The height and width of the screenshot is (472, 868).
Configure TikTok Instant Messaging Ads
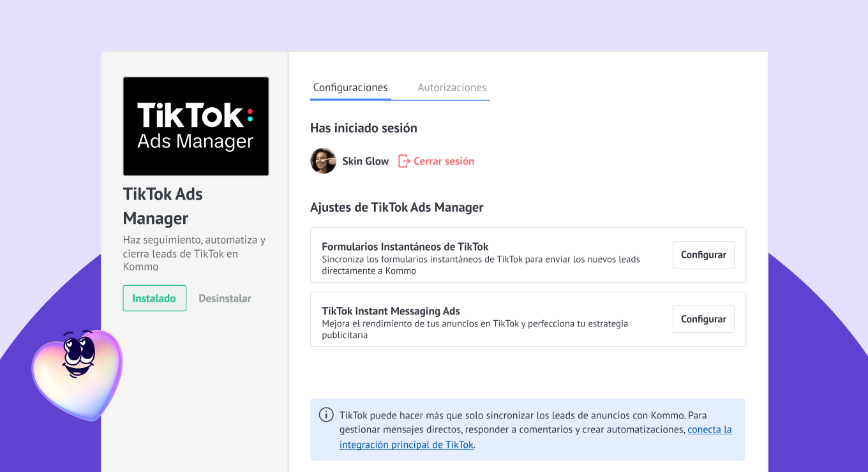coord(703,319)
